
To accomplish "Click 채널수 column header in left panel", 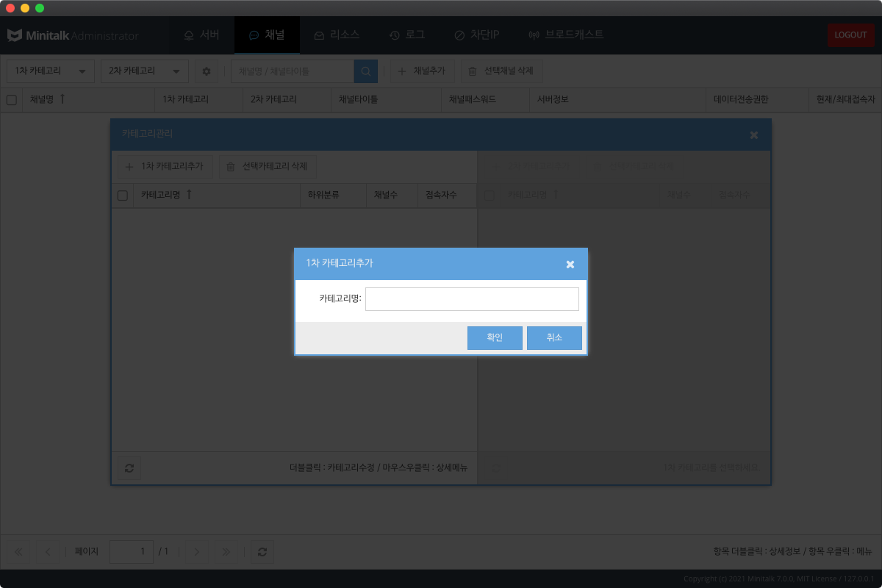I will tap(392, 196).
